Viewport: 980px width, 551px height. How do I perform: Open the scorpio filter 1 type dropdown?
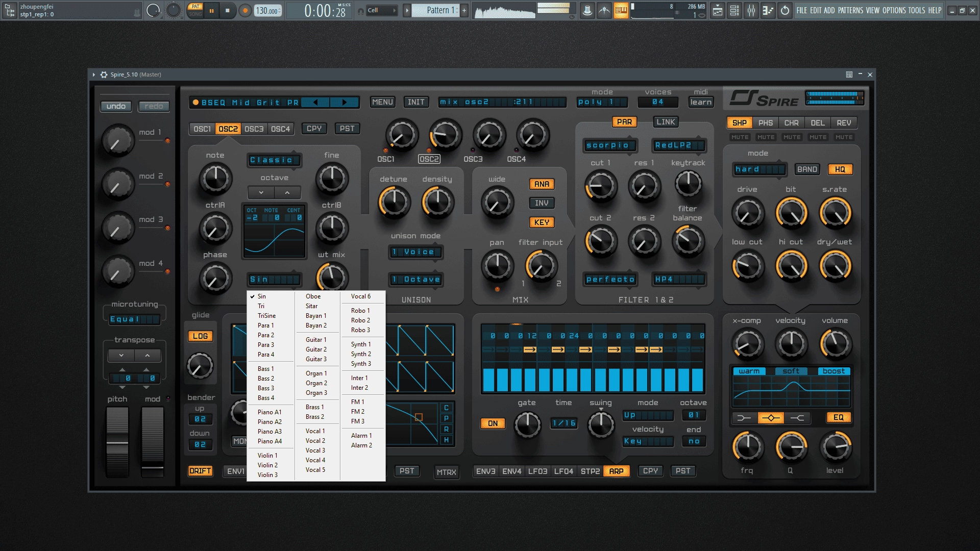(x=610, y=145)
